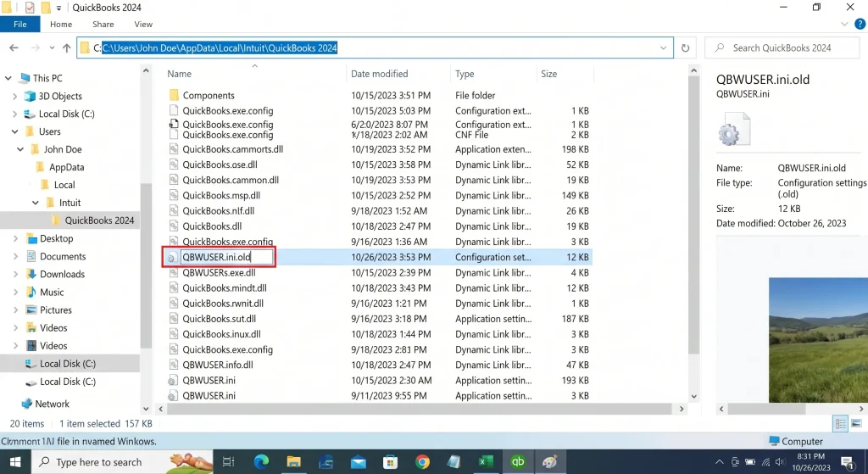The width and height of the screenshot is (868, 474).
Task: Switch to Details view layout
Action: pyautogui.click(x=840, y=424)
